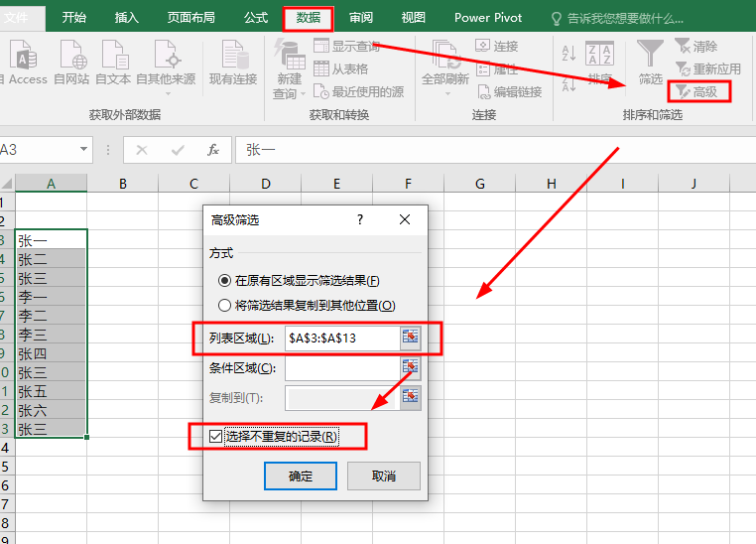This screenshot has width=756, height=544.
Task: Open 现有连接 existing connections
Action: click(x=233, y=63)
